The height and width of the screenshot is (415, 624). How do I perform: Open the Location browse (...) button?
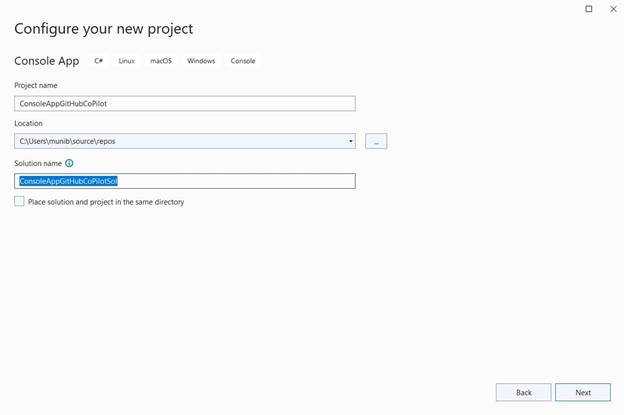click(376, 142)
